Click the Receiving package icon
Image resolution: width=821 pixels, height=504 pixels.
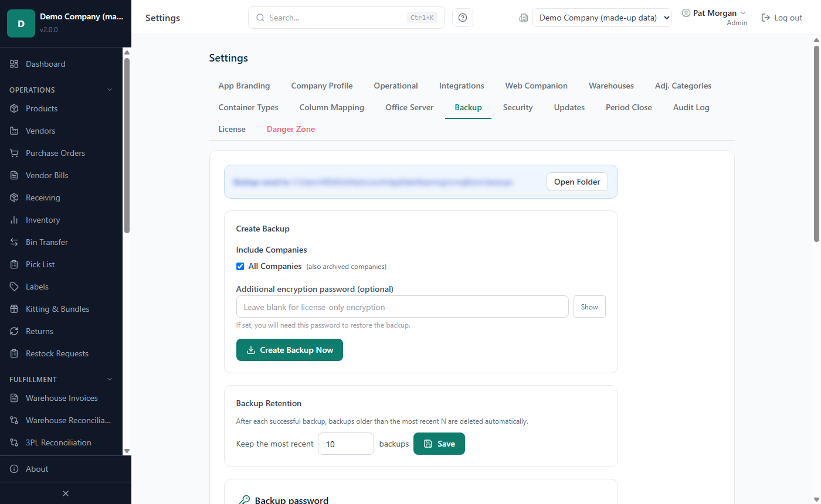[14, 197]
